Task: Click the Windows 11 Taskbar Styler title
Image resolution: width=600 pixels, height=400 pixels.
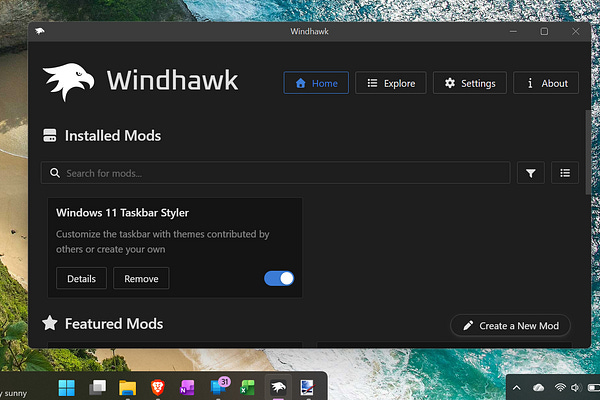Action: pos(122,213)
